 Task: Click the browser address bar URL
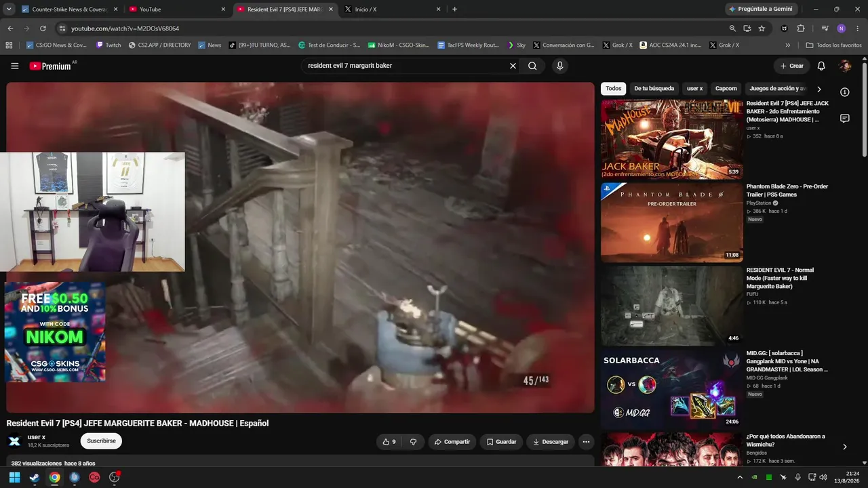coord(125,28)
